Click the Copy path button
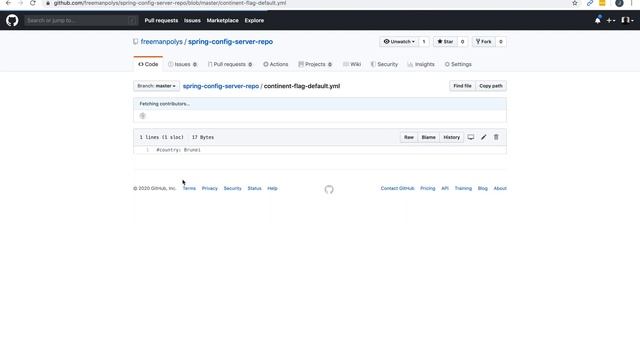640x360 pixels. 491,86
